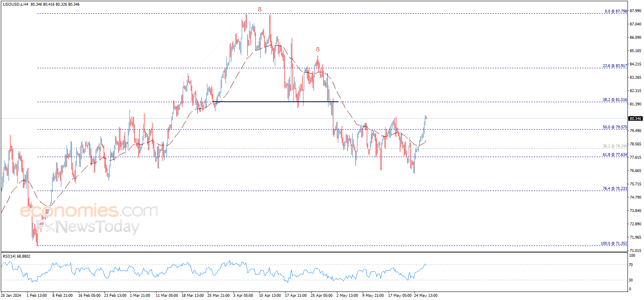Click 76.665 on the price axis

pos(635,171)
